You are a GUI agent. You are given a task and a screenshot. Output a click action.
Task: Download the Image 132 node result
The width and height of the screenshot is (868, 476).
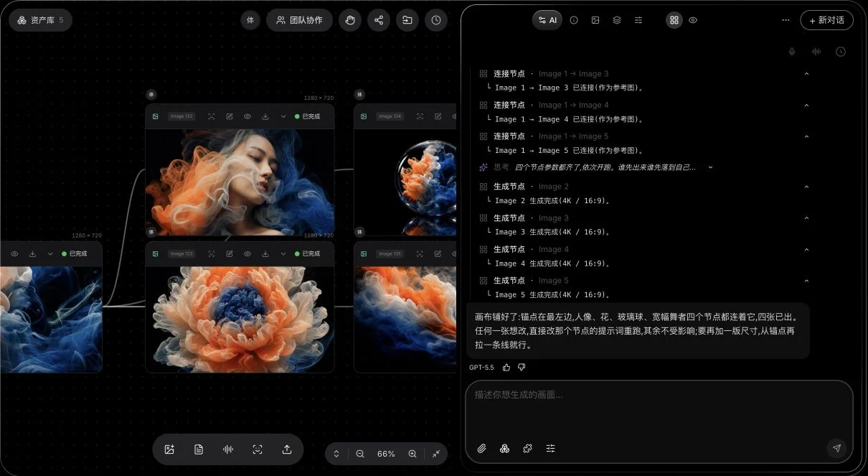tap(265, 116)
